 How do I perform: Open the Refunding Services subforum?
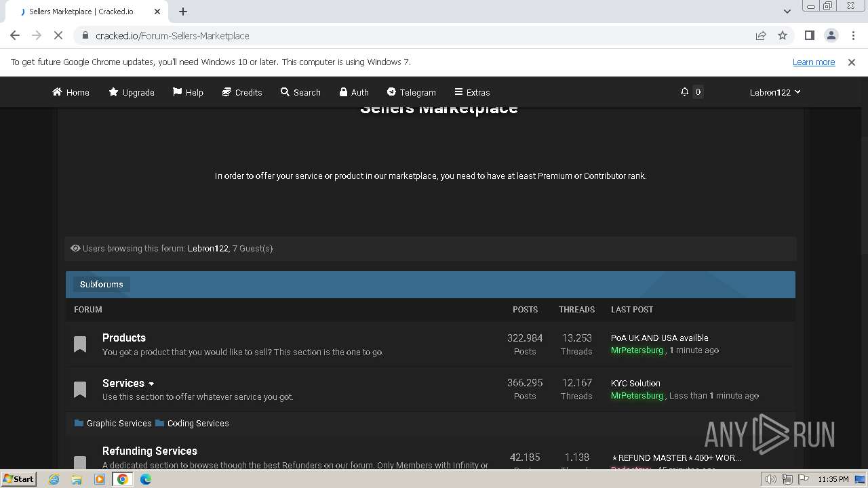pyautogui.click(x=150, y=451)
